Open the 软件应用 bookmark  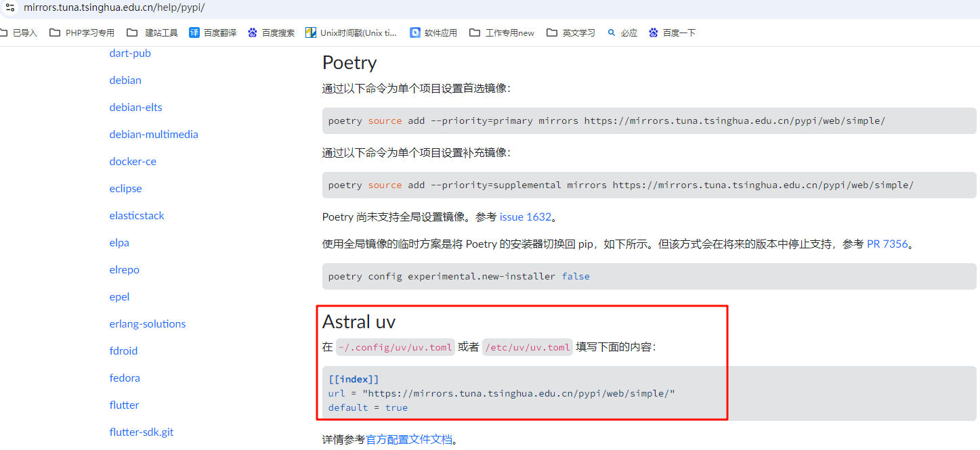tap(433, 32)
